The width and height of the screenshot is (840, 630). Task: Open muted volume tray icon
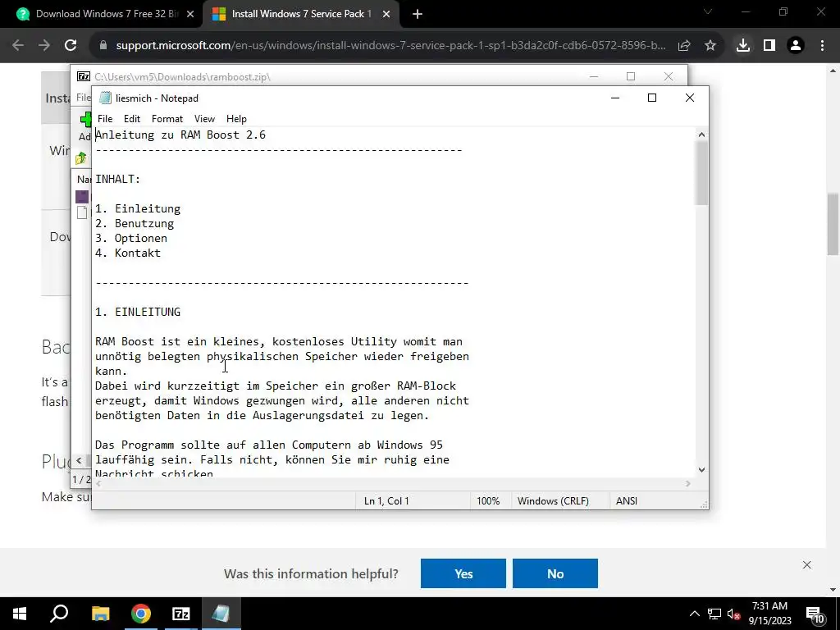[x=734, y=614]
